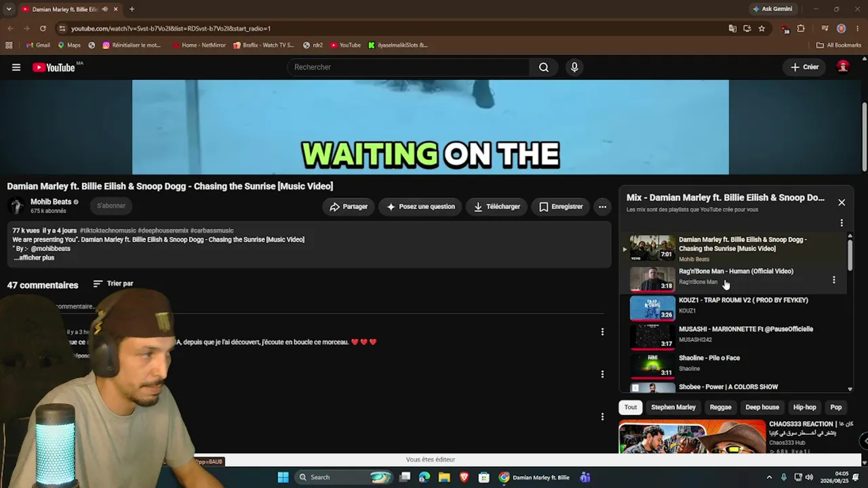
Task: Open File Explorer from the taskbar
Action: [444, 477]
